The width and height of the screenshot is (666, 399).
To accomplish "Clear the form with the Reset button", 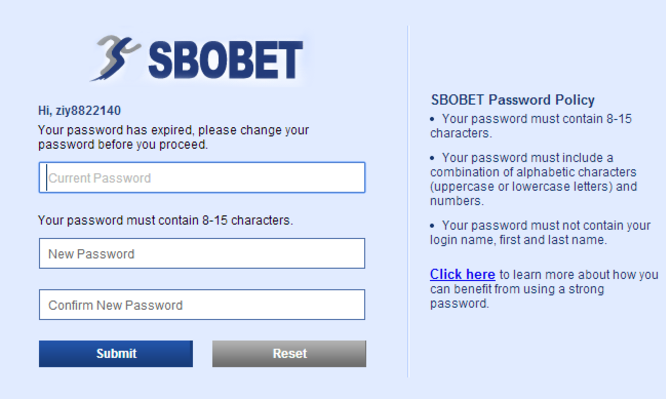I will [x=289, y=354].
